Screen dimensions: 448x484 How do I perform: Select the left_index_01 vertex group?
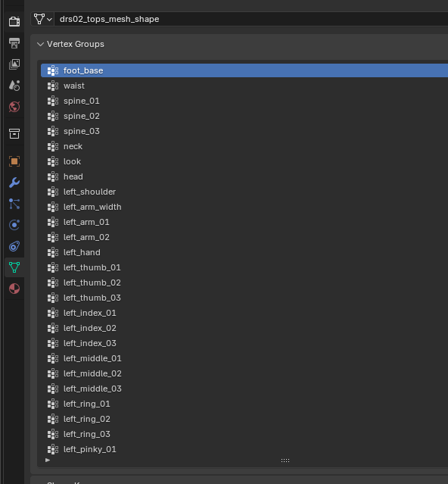click(244, 313)
